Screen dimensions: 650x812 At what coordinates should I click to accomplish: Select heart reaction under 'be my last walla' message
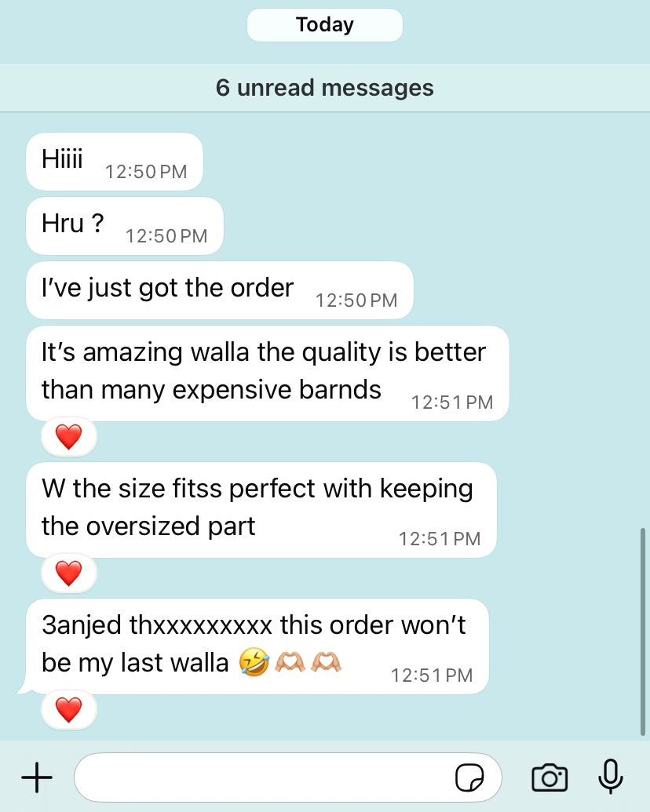click(x=69, y=709)
